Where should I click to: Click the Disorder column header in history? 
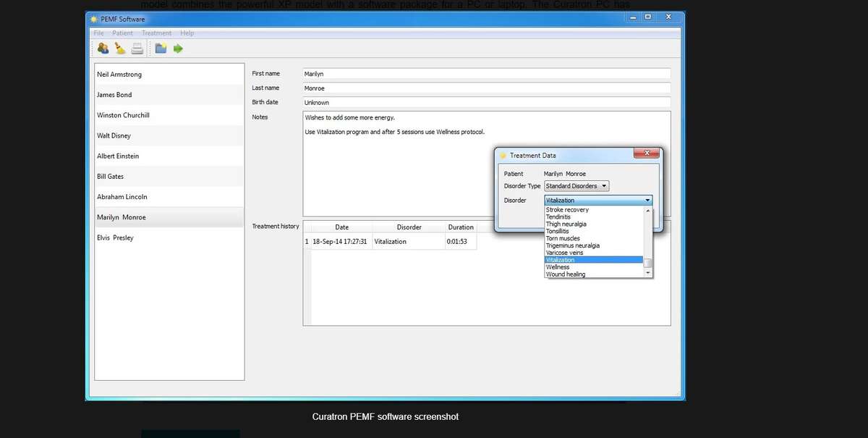[409, 227]
